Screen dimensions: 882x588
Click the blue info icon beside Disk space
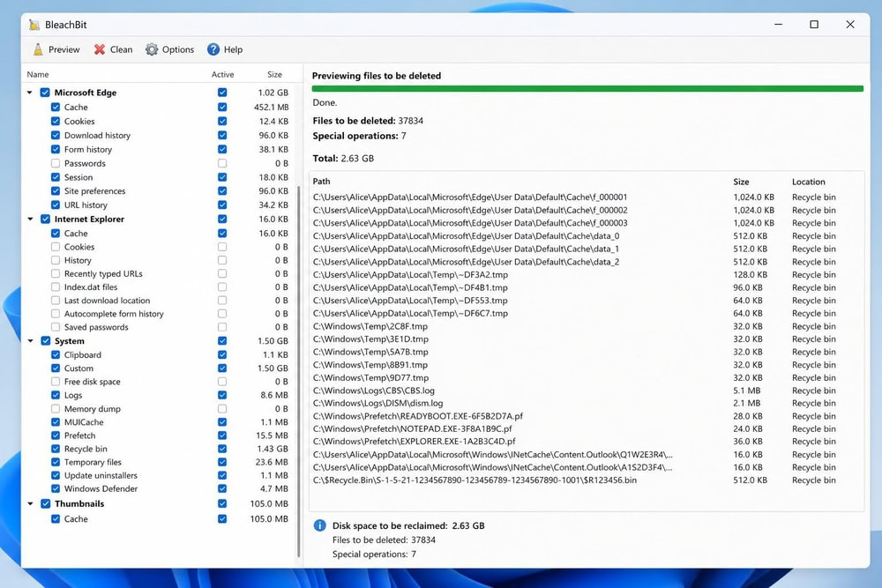[319, 525]
